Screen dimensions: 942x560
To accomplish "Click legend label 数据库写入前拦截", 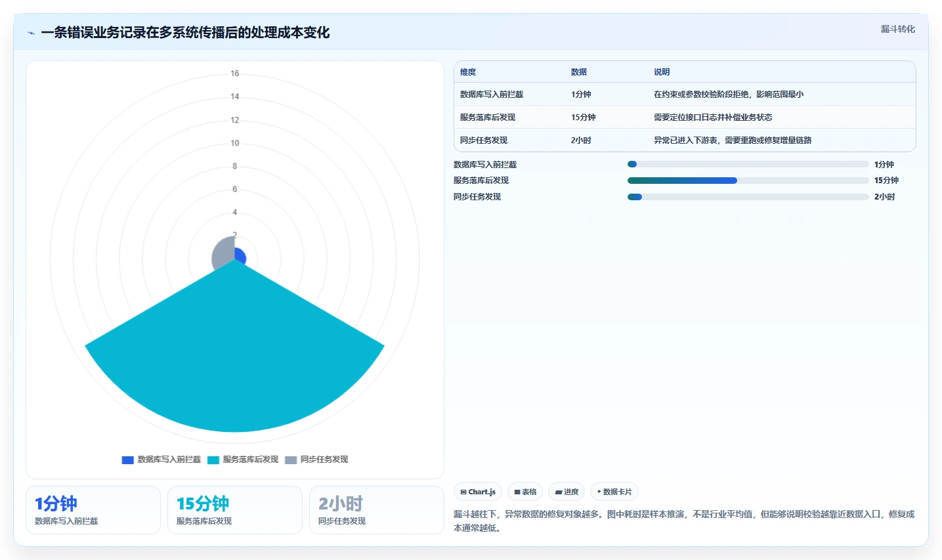I will click(169, 460).
